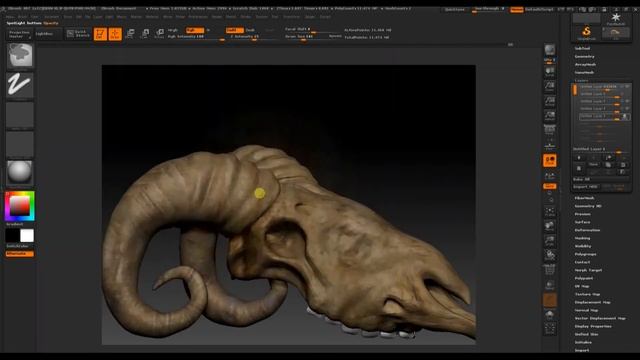The width and height of the screenshot is (640, 360).
Task: Open the current brush thumbnail
Action: (x=20, y=56)
